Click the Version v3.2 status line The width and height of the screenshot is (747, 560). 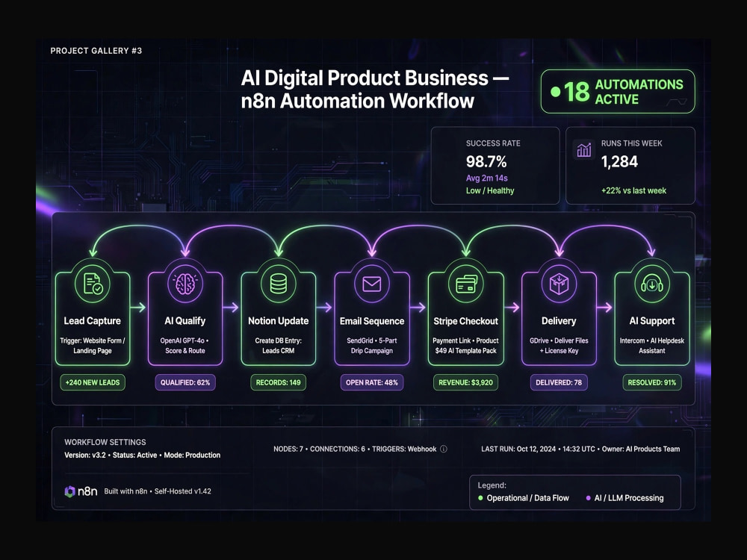[143, 455]
